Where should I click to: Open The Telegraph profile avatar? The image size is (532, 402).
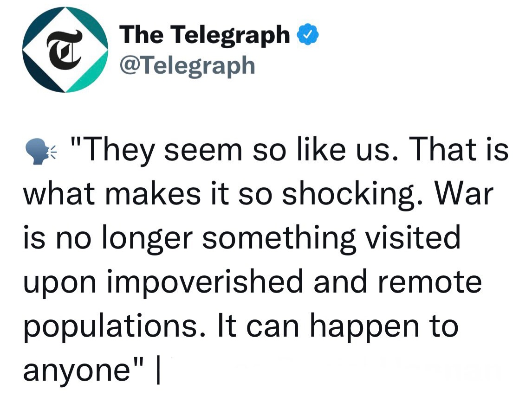[65, 50]
